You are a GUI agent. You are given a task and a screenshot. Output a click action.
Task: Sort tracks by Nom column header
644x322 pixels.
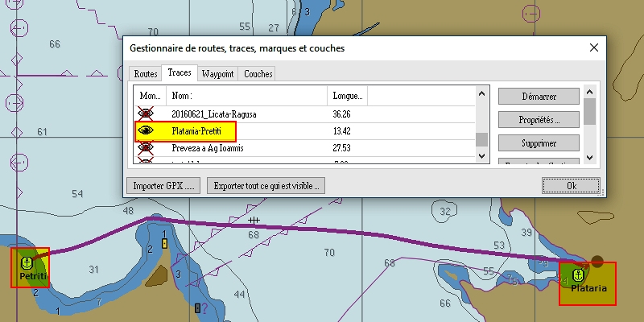(x=246, y=96)
